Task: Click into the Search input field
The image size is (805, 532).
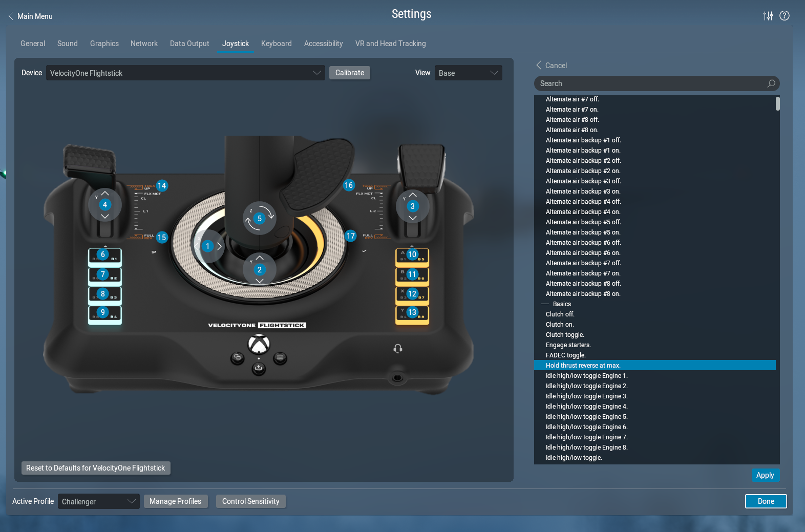Action: [x=650, y=83]
